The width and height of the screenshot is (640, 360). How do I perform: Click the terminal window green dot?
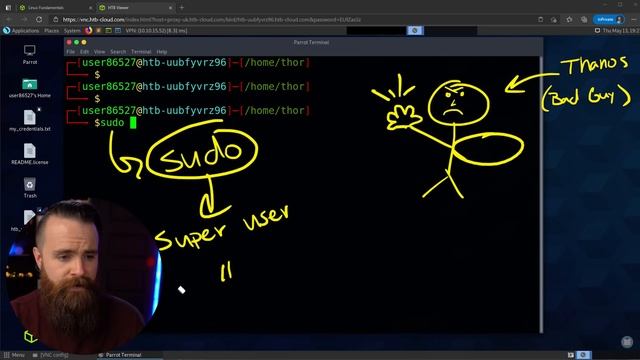click(x=76, y=42)
